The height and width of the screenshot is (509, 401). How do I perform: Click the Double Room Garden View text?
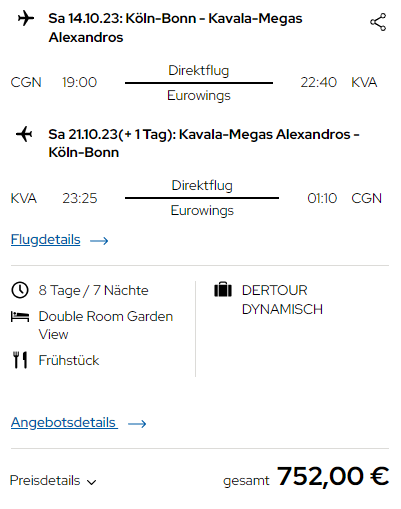coord(106,325)
